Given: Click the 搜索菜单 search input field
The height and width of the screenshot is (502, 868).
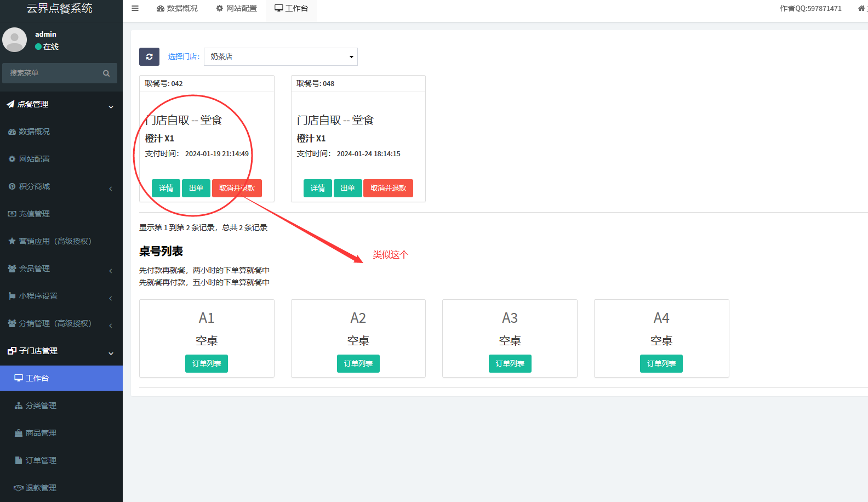Looking at the screenshot, I should tap(52, 73).
